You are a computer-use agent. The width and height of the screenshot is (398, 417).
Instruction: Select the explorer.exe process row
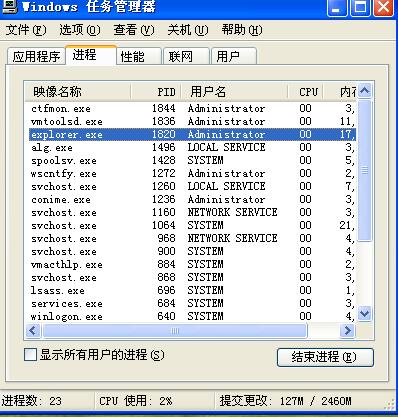pos(192,134)
